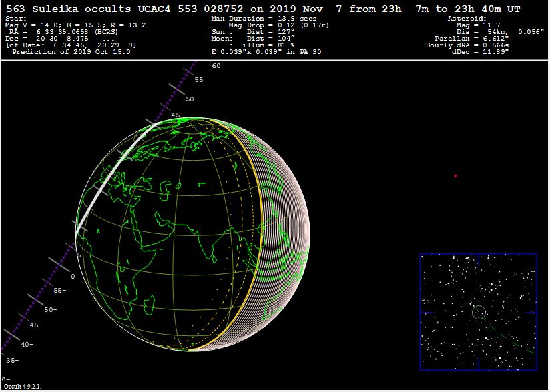The height and width of the screenshot is (392, 550).
Task: Open the star finder chart thumbnail
Action: [478, 311]
